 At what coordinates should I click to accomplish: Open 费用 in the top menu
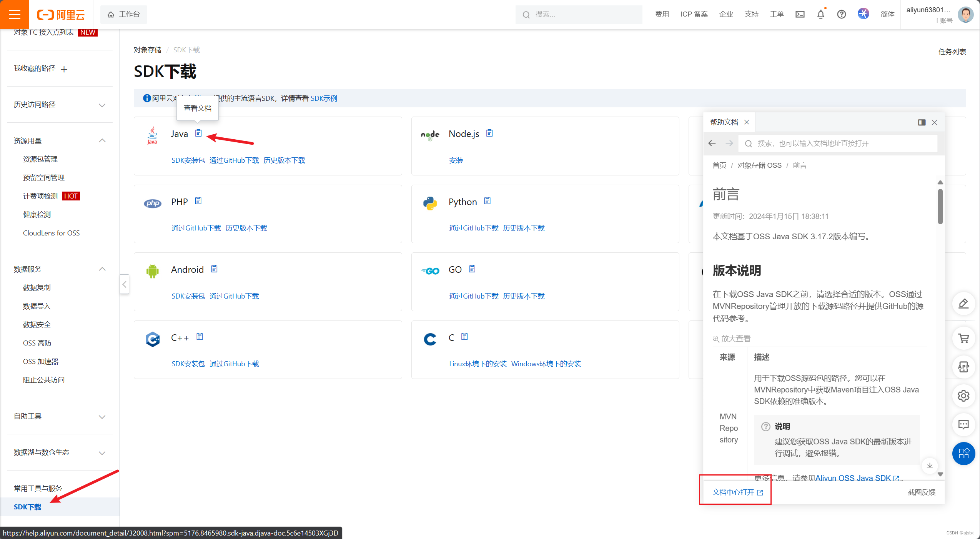pyautogui.click(x=662, y=14)
